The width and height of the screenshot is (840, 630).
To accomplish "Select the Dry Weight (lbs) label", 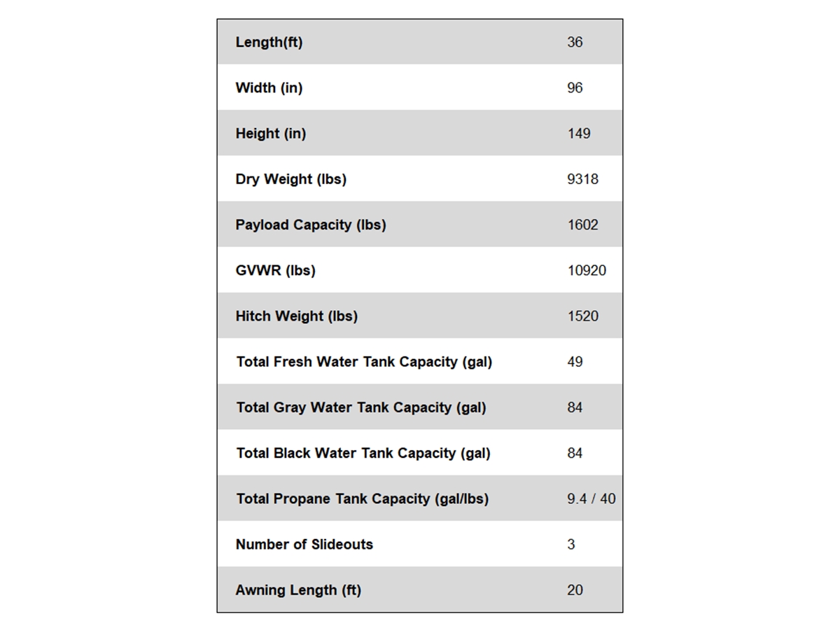I will [290, 179].
